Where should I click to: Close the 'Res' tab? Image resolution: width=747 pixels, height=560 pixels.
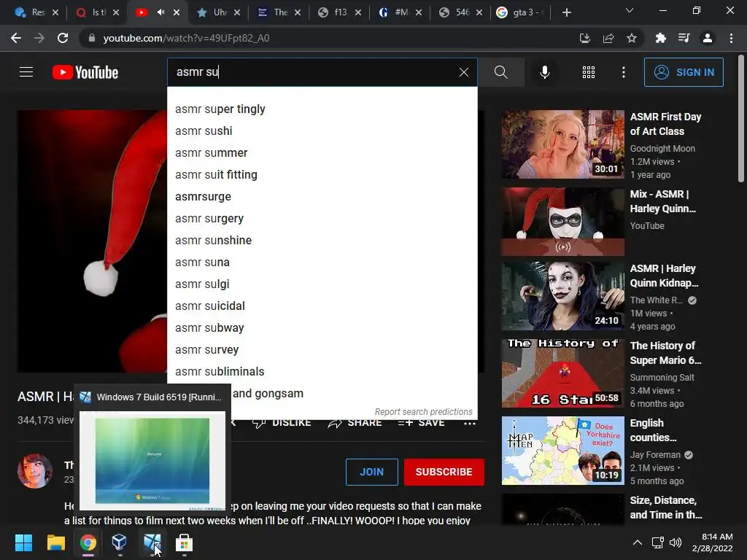pos(55,12)
